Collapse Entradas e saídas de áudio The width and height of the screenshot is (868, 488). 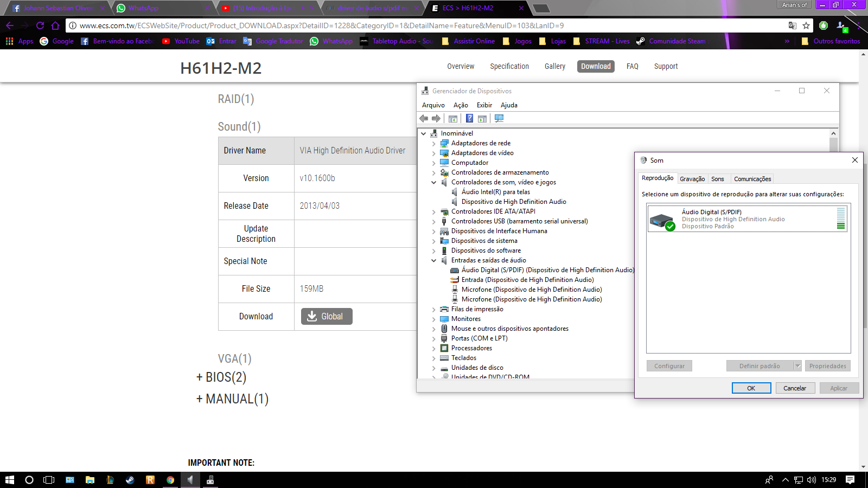[x=433, y=261]
